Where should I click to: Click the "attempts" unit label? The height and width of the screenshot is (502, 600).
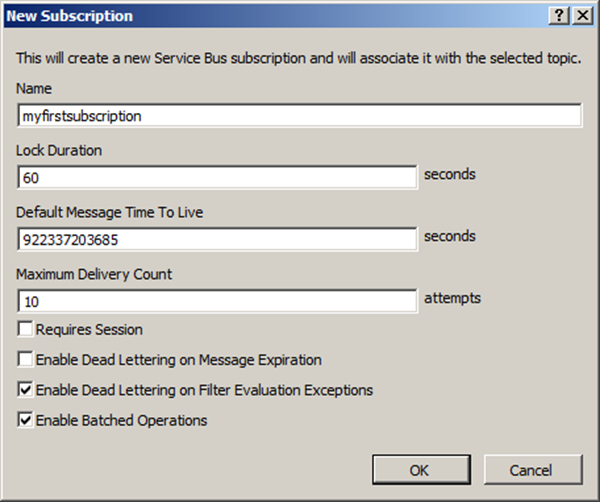click(452, 298)
